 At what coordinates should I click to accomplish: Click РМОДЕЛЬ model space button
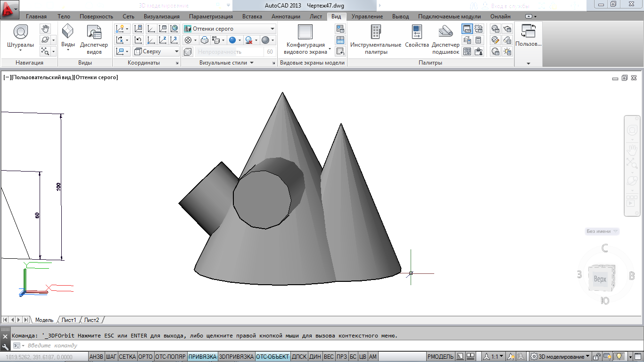(441, 357)
